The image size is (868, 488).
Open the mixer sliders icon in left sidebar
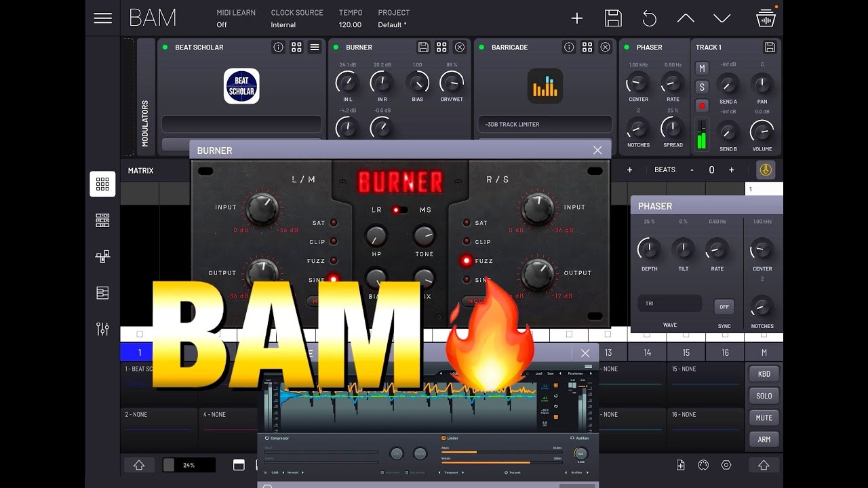click(x=102, y=329)
